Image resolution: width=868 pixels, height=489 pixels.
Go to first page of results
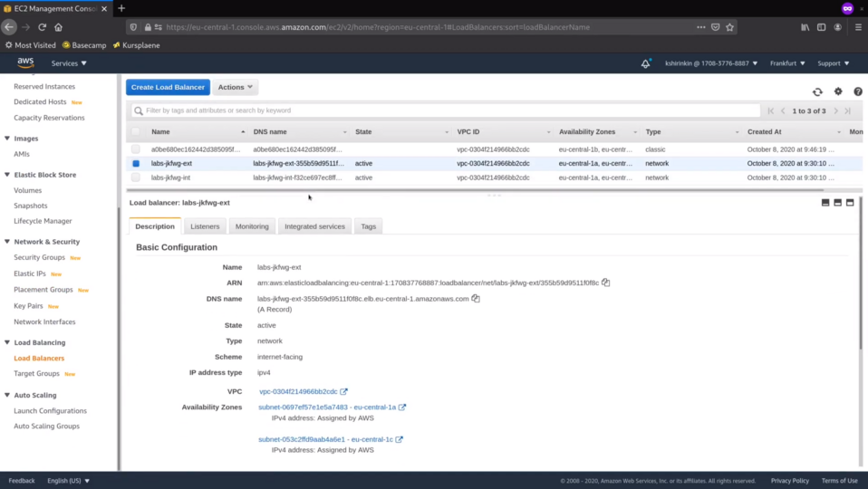770,111
